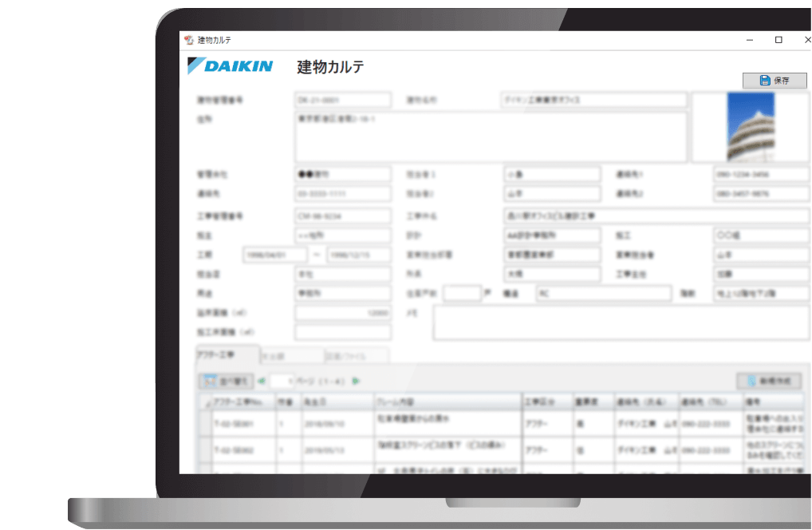812x530 pixels.
Task: Go to next page with green right arrow
Action: pyautogui.click(x=356, y=382)
